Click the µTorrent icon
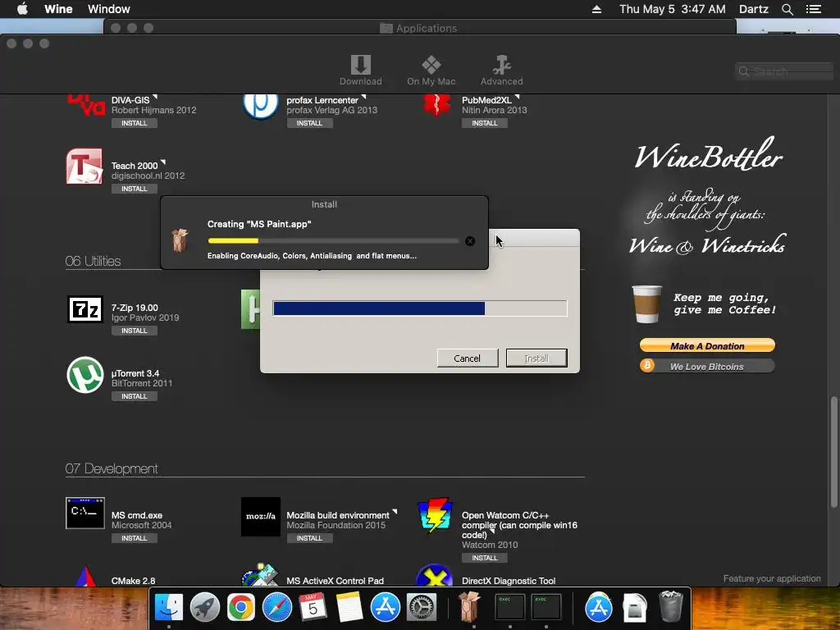Screen dimensions: 840x630 click(85, 375)
